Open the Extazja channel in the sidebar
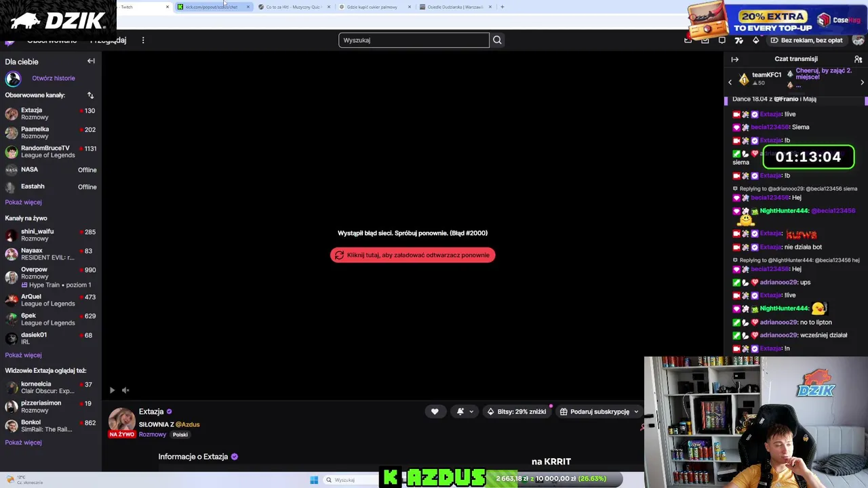The height and width of the screenshot is (488, 868). [x=51, y=113]
